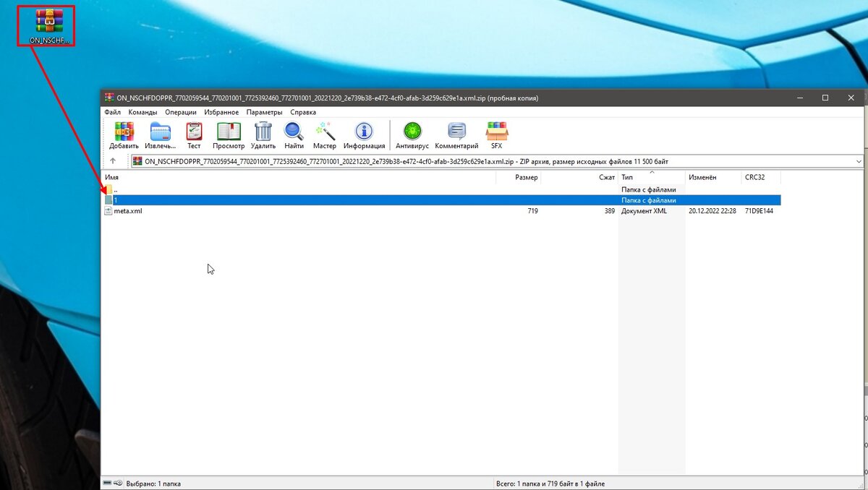The image size is (868, 490).
Task: Select the parent folder ".." row
Action: pos(441,189)
